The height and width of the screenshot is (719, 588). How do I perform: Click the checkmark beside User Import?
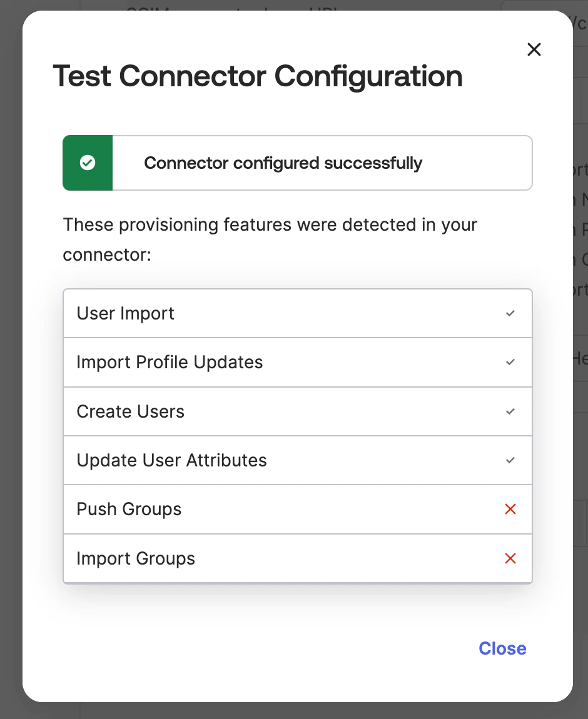(510, 313)
